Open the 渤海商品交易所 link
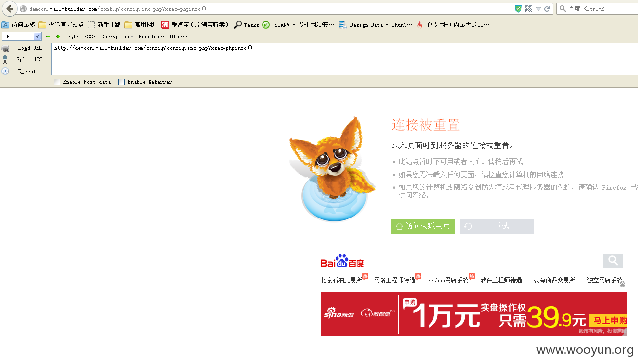638x364 pixels. [x=554, y=280]
